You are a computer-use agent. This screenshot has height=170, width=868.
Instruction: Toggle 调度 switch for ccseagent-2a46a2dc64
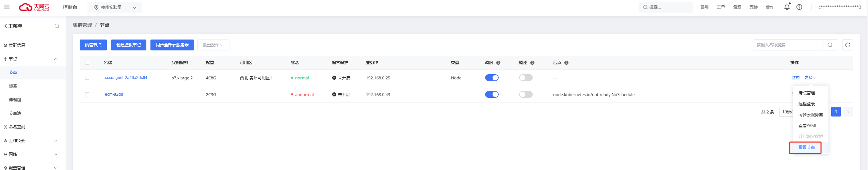(x=492, y=78)
